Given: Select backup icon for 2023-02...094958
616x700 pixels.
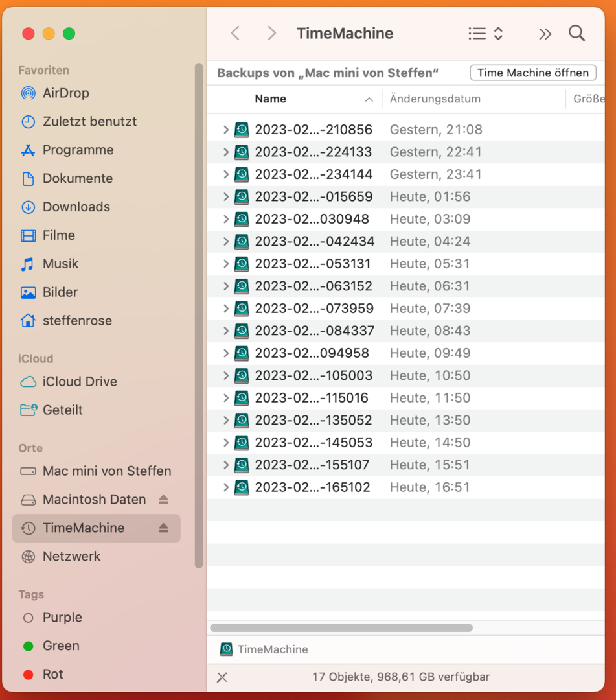Looking at the screenshot, I should point(242,353).
